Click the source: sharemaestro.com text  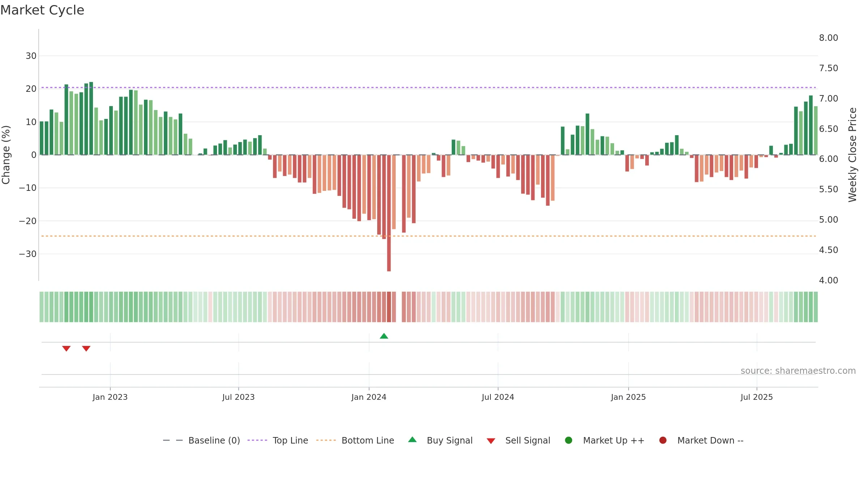point(798,371)
